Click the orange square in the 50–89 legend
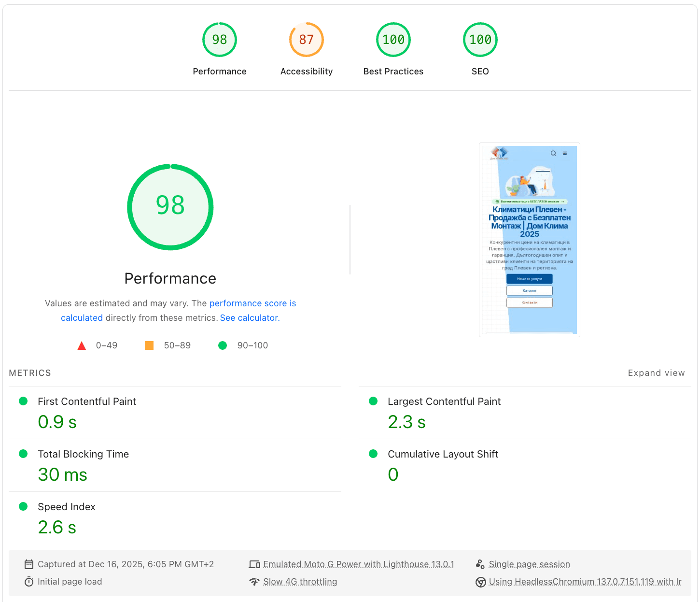This screenshot has height=602, width=700. point(149,345)
